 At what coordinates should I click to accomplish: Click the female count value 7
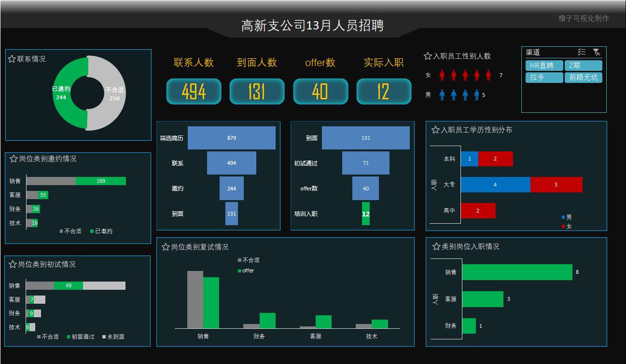[x=501, y=75]
